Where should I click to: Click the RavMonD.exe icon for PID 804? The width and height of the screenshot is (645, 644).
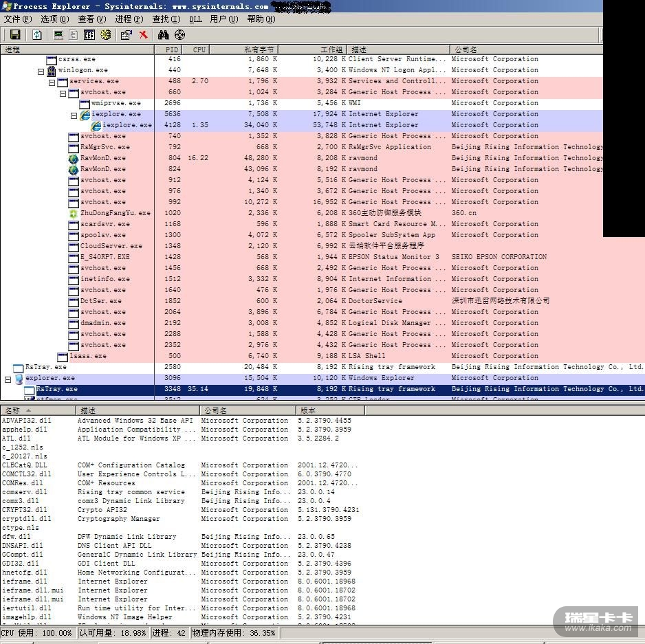tap(73, 158)
